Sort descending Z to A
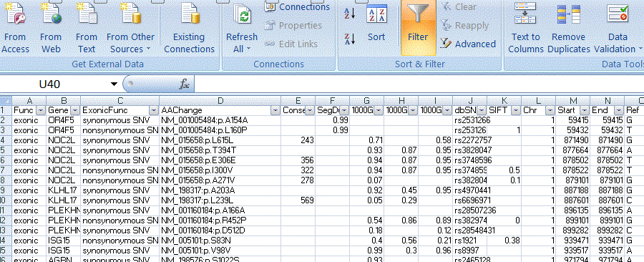This screenshot has width=644, height=262. click(349, 39)
